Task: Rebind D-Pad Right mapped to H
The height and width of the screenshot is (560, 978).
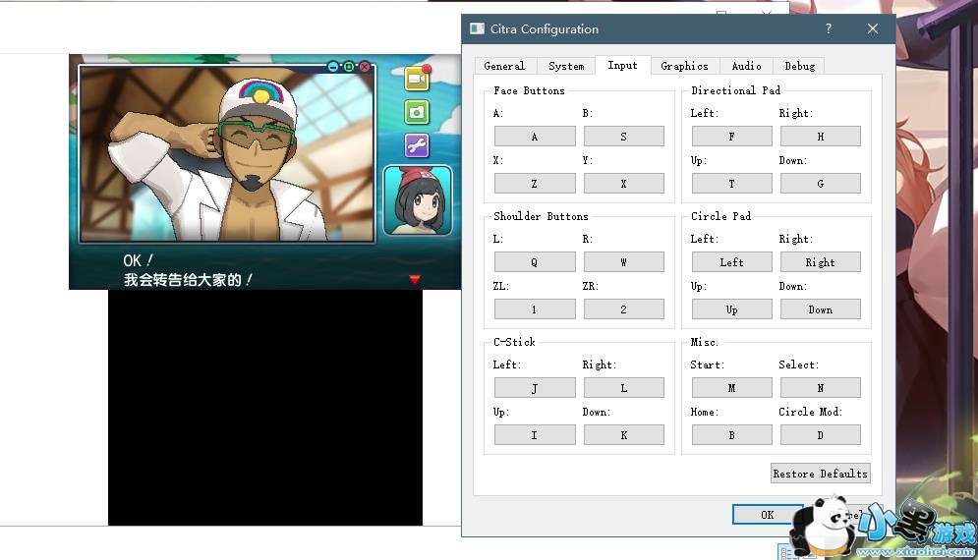Action: click(820, 137)
